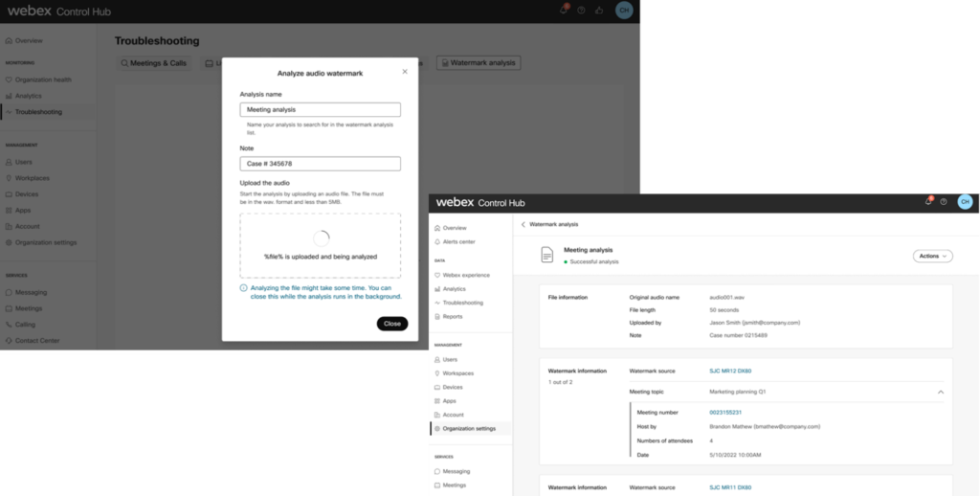Open the SJC MR12 DX80 watermark source link
Viewport: 980px width, 496px height.
point(730,371)
